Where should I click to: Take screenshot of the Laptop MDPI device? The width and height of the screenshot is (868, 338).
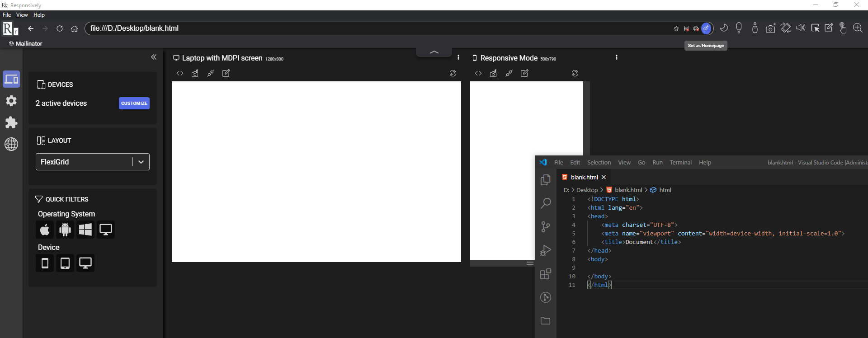pos(195,73)
